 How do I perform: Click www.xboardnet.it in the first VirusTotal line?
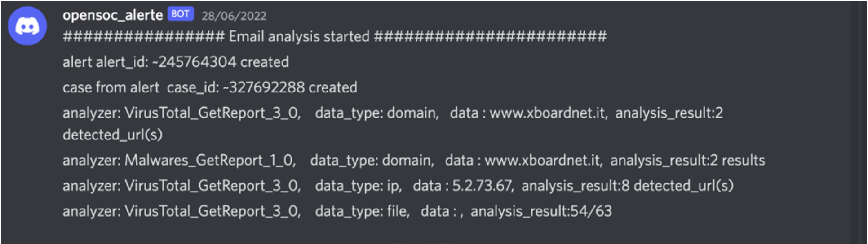pos(548,113)
